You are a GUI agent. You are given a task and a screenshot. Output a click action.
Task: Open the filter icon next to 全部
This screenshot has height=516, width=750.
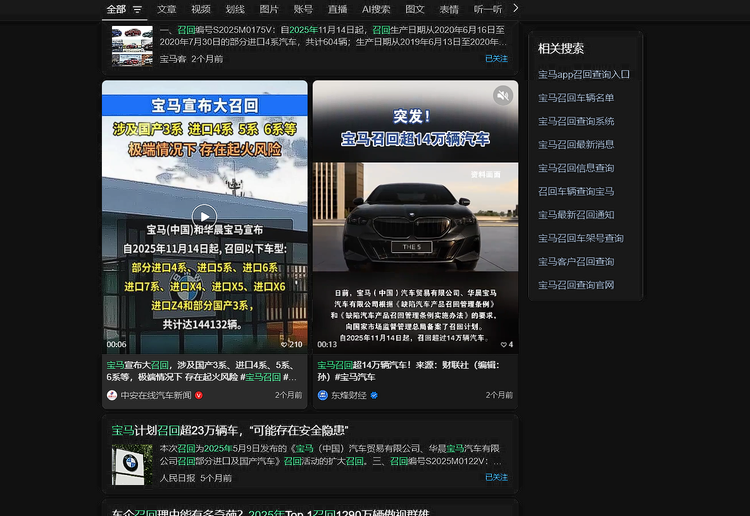click(137, 9)
